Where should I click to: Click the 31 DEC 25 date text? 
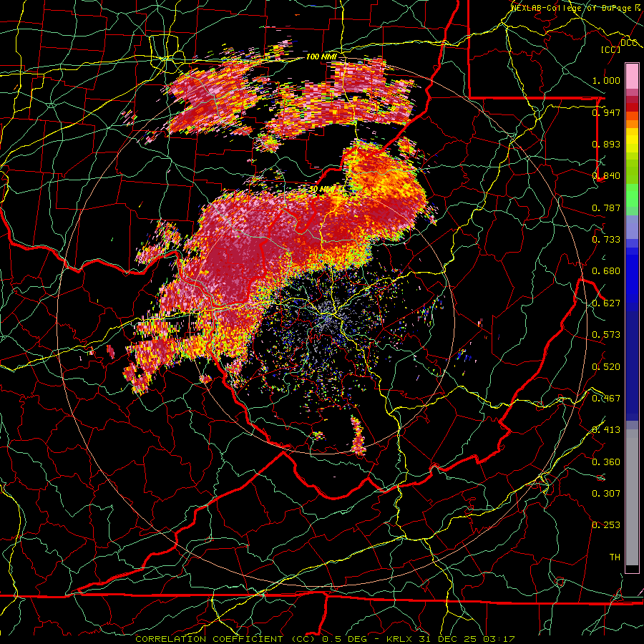coord(448,639)
